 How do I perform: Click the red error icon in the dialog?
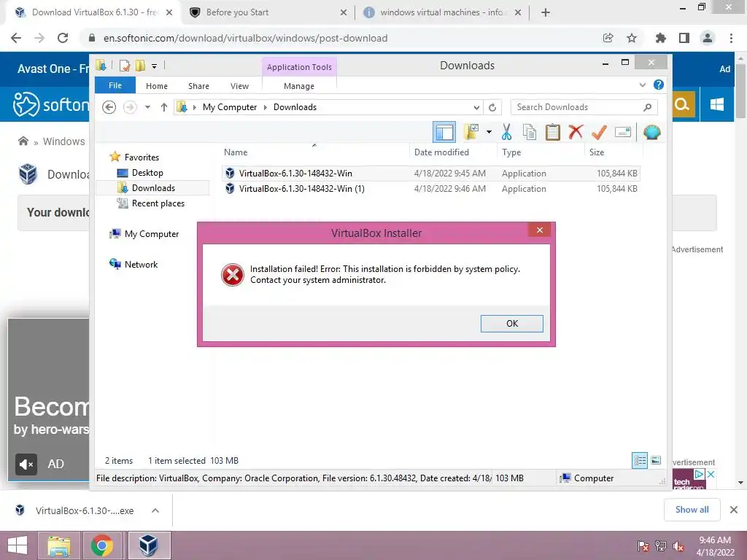tap(233, 275)
